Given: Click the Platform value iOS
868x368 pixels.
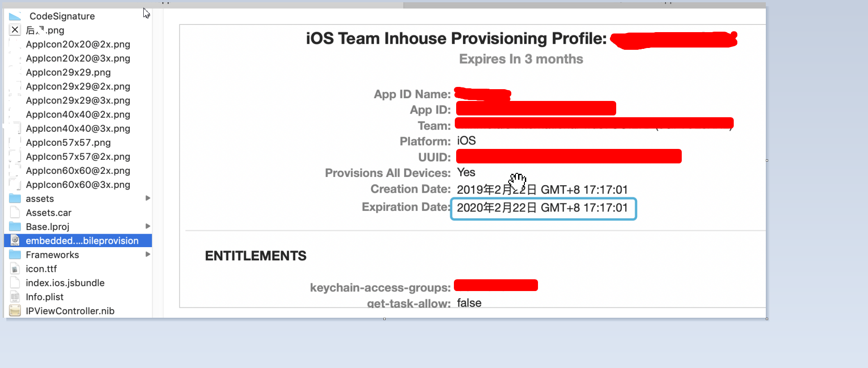Looking at the screenshot, I should coord(466,141).
